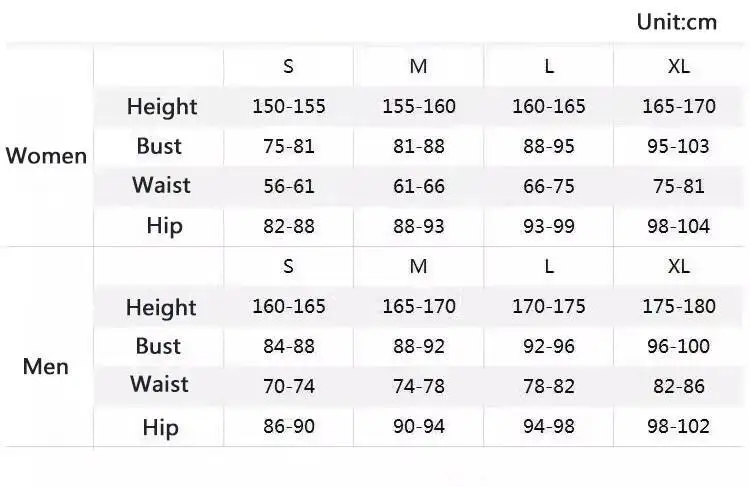Select the Men's Waist row label
750x487 pixels.
click(159, 385)
